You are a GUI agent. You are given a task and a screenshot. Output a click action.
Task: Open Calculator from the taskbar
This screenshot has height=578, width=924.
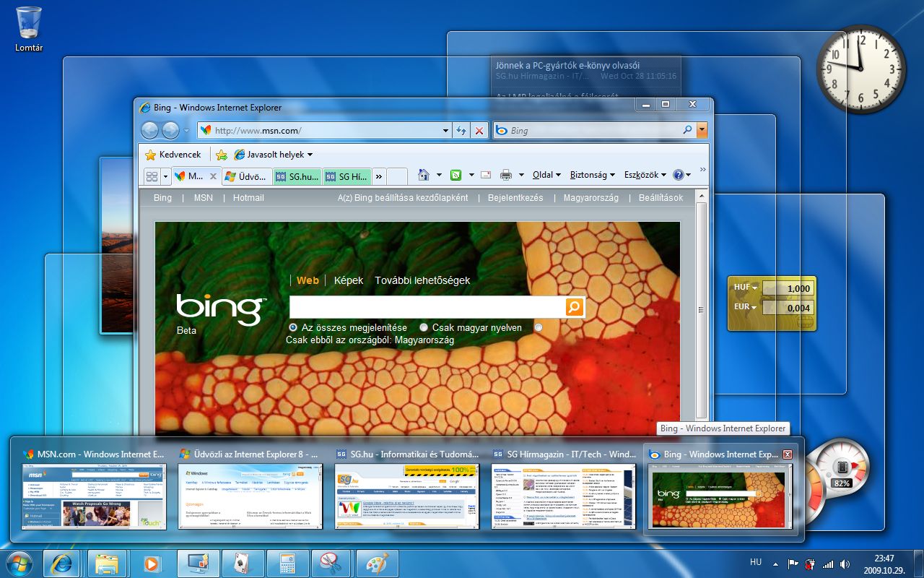pos(287,563)
